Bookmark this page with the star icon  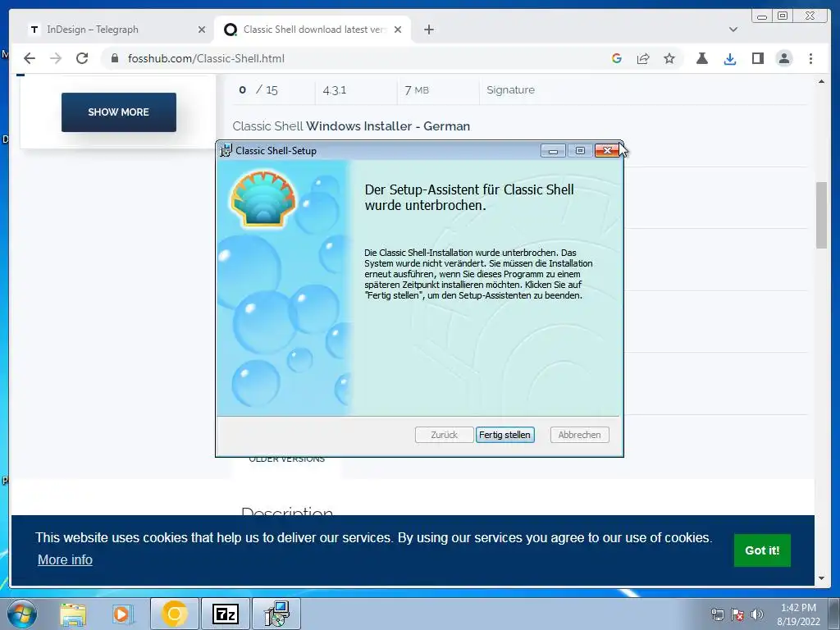(x=669, y=58)
